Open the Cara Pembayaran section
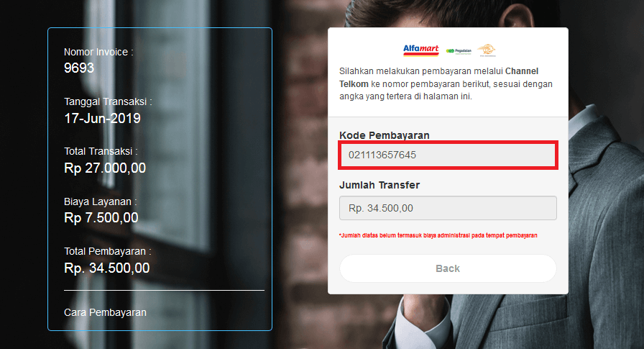This screenshot has height=349, width=644. tap(105, 312)
